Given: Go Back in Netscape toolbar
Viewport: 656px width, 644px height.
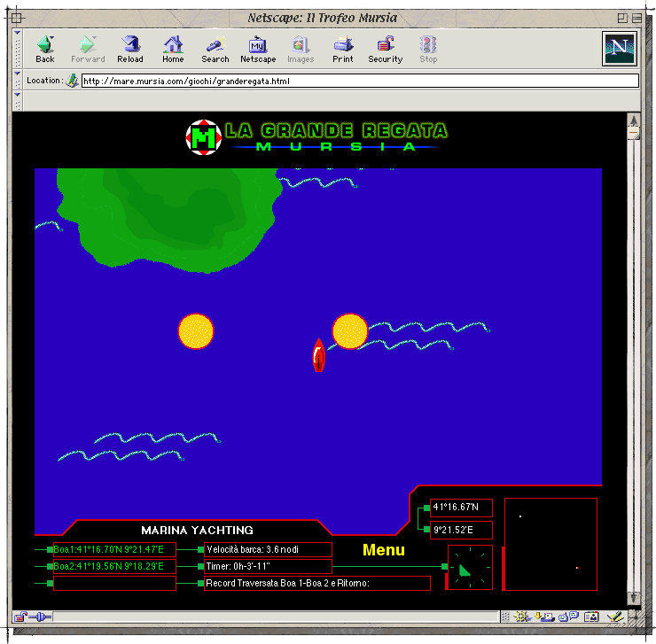Looking at the screenshot, I should [44, 50].
